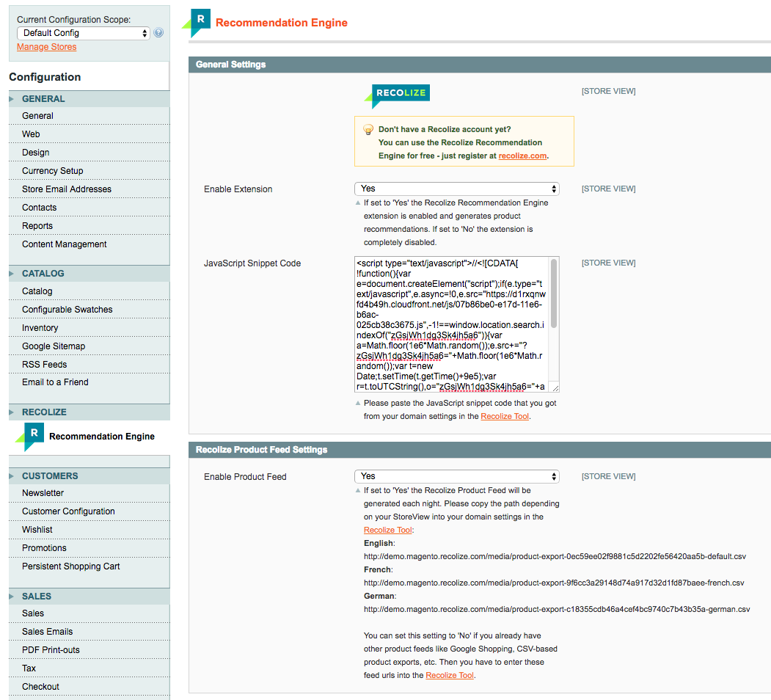Select the Recommendation Engine sidebar tab

point(89,437)
